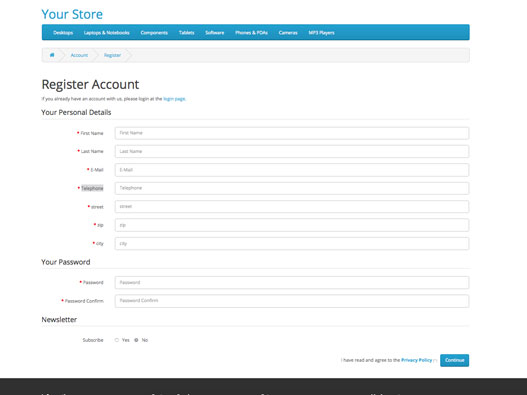Viewport: 527px width, 395px height.
Task: Click the Register Account heading
Action: tap(90, 84)
